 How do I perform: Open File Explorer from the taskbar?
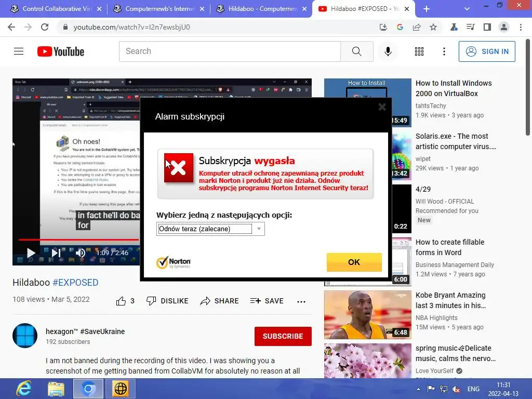coord(56,389)
